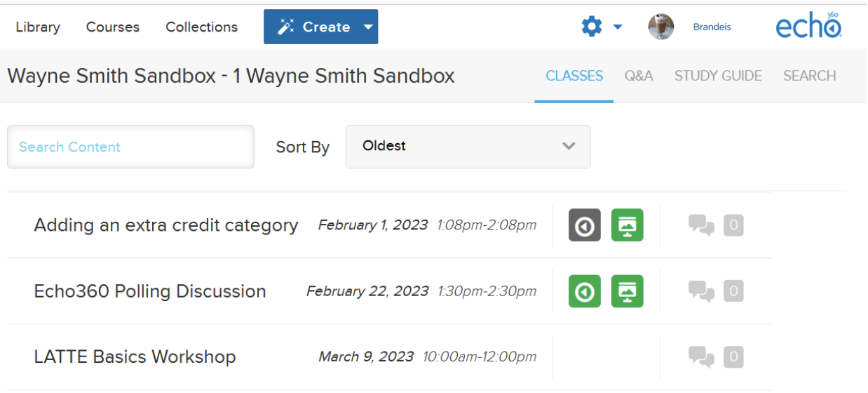Expand the Sort By Oldest dropdown

pos(468,147)
